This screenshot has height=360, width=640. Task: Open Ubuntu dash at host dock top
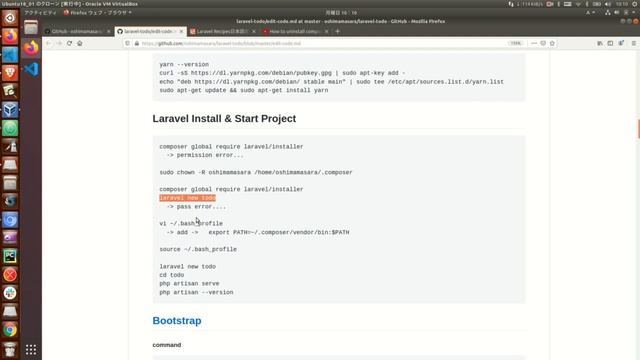tap(10, 18)
